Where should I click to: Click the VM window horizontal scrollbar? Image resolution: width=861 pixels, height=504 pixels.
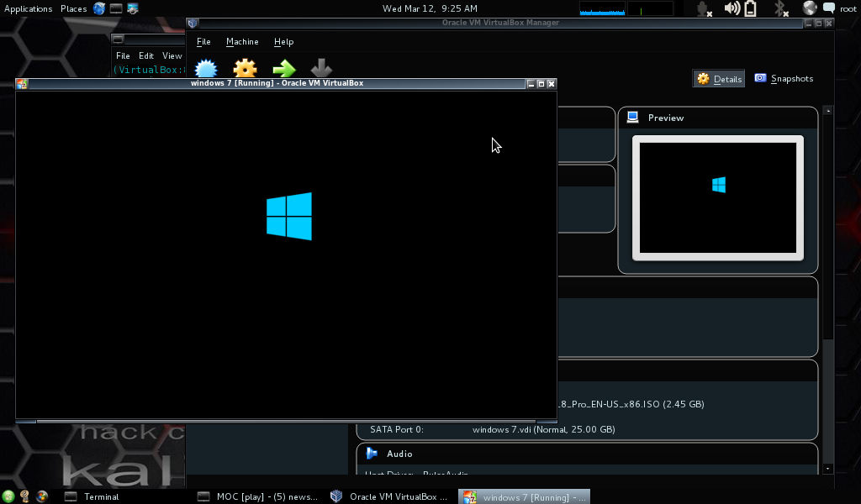[x=286, y=422]
